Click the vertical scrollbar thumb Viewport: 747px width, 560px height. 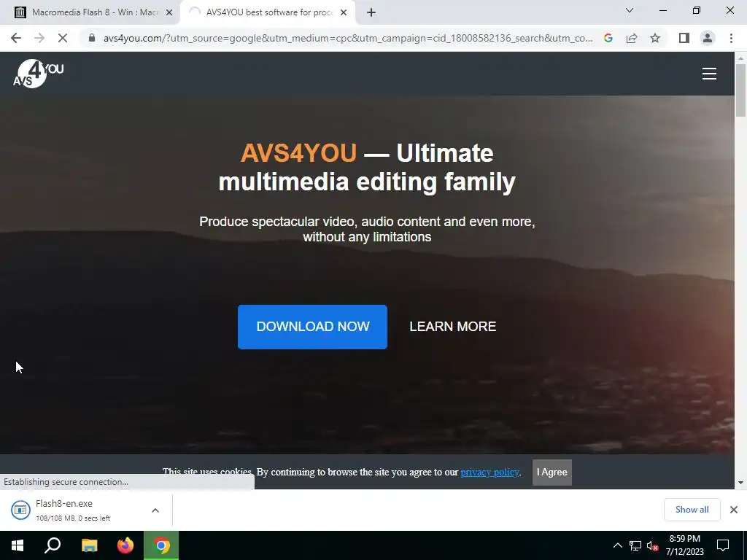[x=740, y=90]
